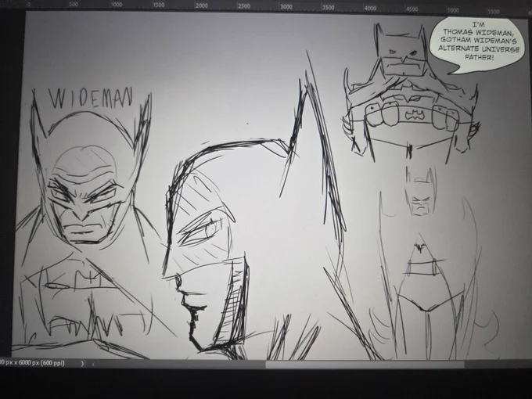
Task: Click the handwritten WIDEMAN title on canvas
Action: point(90,97)
